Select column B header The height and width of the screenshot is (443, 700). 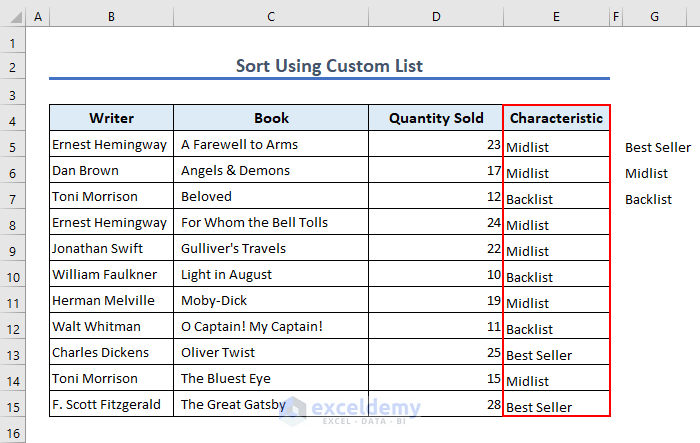click(x=111, y=17)
